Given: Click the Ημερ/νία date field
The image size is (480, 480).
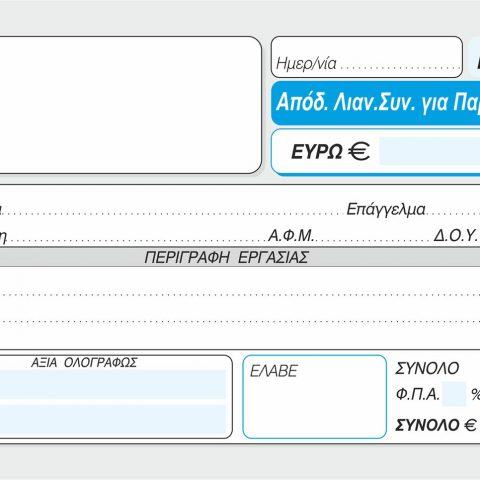Looking at the screenshot, I should [x=367, y=57].
